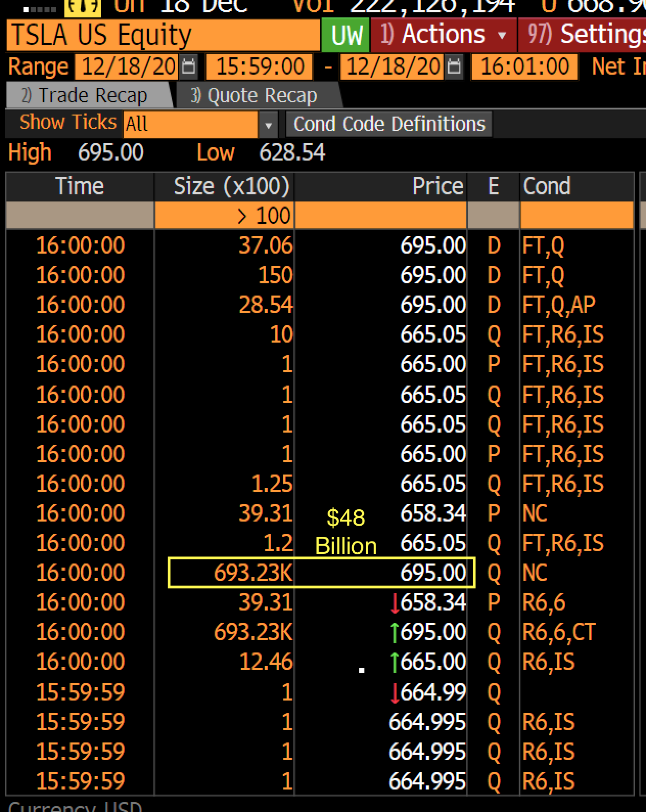Image resolution: width=646 pixels, height=812 pixels.
Task: Select size 12.46 cell
Action: pyautogui.click(x=266, y=662)
